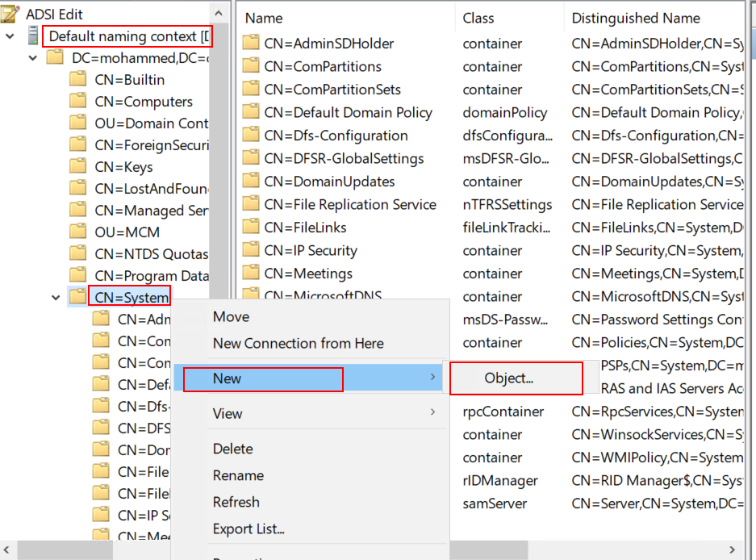Collapse the CN=System tree node

pyautogui.click(x=56, y=298)
